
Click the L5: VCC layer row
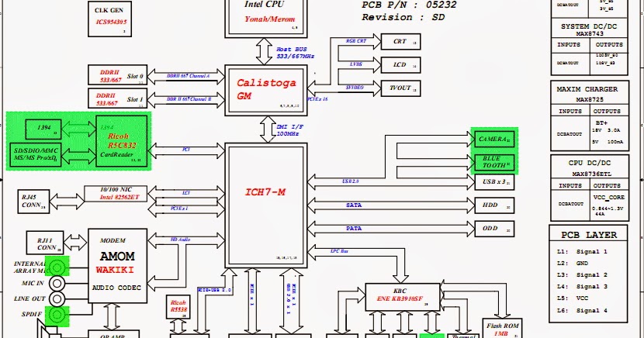[573, 298]
